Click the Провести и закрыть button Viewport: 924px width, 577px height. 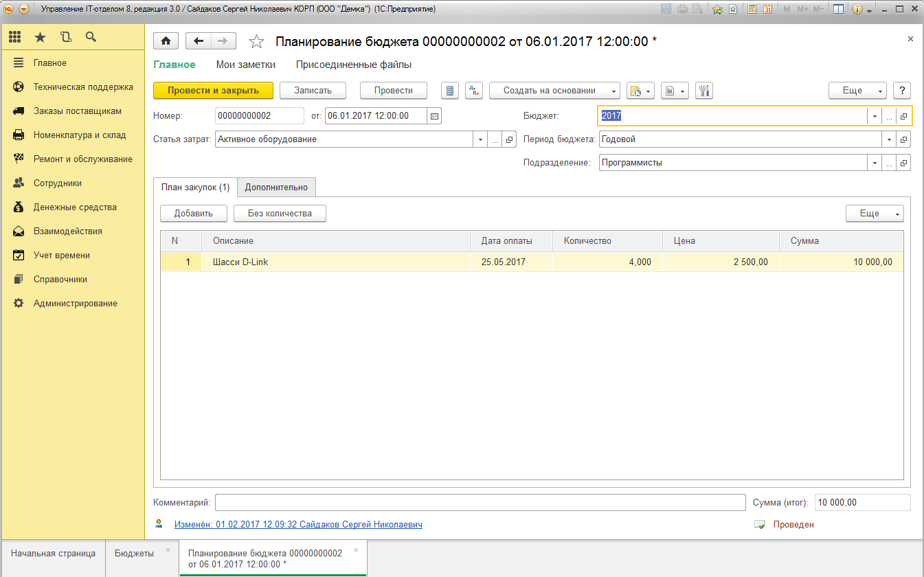coord(213,91)
